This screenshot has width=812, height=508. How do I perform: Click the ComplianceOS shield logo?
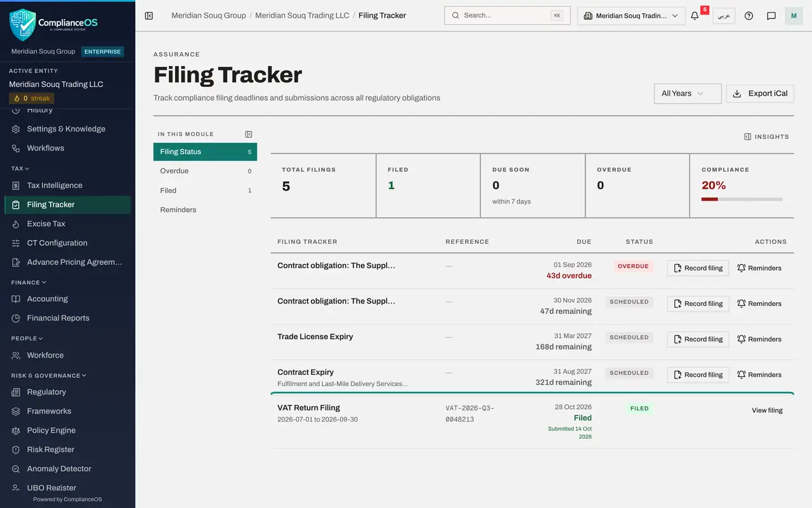tap(23, 24)
